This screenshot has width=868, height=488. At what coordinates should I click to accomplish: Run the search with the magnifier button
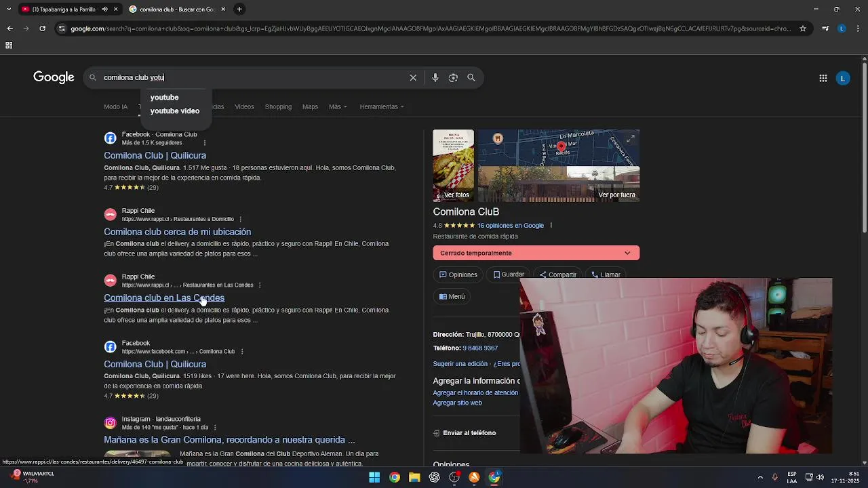471,78
